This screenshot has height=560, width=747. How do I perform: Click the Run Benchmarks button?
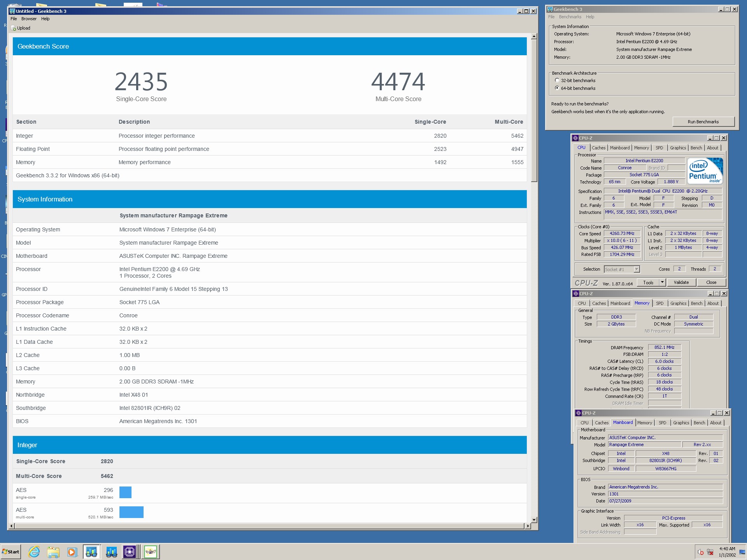tap(703, 122)
